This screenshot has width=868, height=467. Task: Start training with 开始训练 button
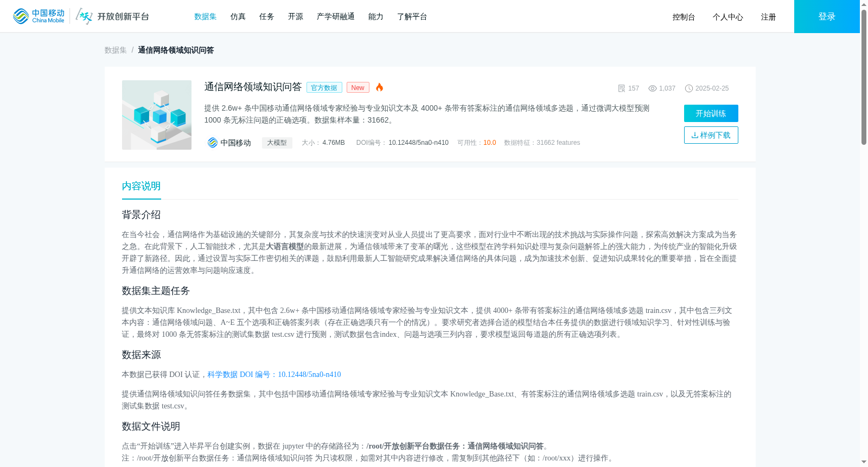tap(711, 113)
